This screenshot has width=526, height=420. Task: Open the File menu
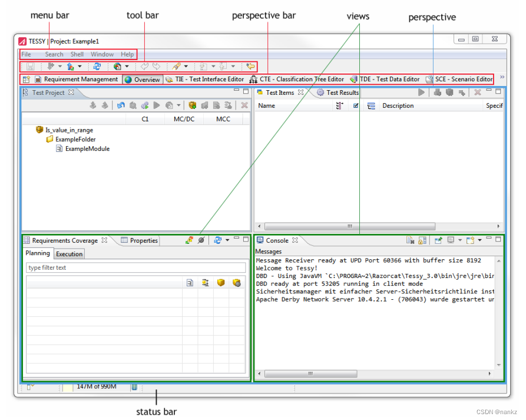point(26,54)
